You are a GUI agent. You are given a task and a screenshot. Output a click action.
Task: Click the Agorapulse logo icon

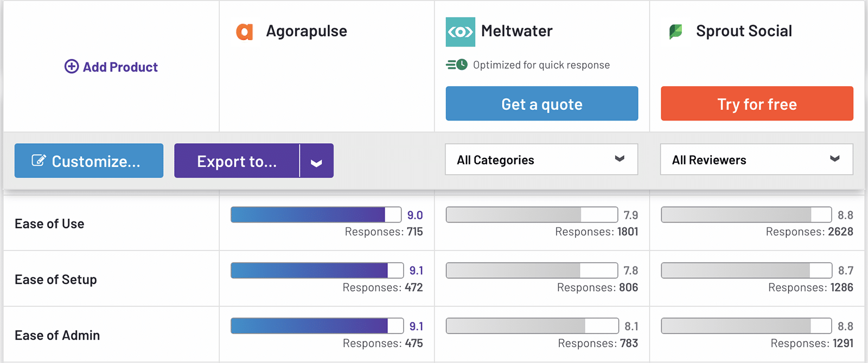[244, 31]
